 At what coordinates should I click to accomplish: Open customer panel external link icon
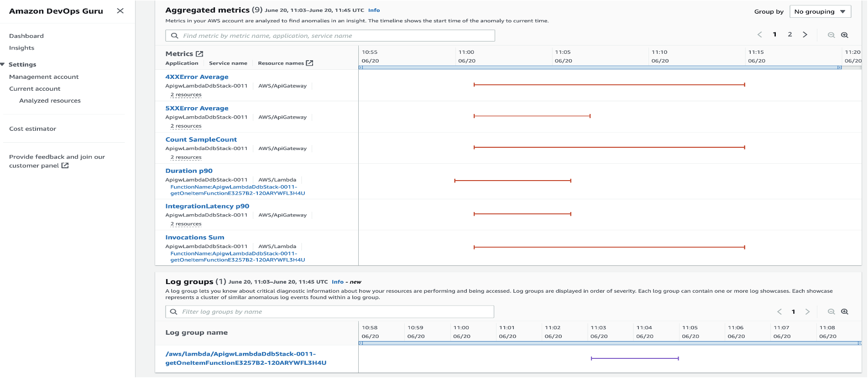[65, 166]
